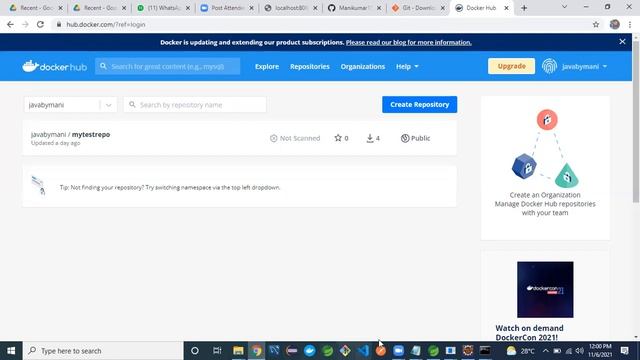Click the fingerprint avatar icon
Viewport: 640px width, 360px height.
click(x=549, y=66)
